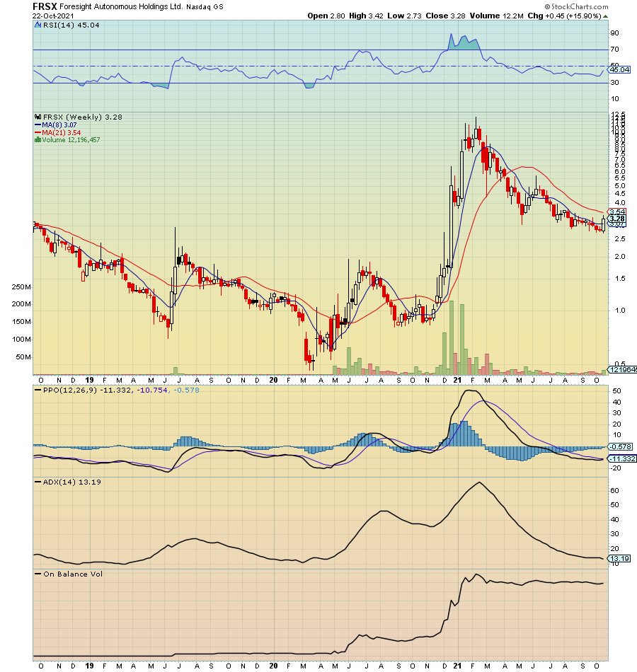Viewport: 637px width, 672px height.
Task: Click the 100M volume axis label
Action: point(21,340)
